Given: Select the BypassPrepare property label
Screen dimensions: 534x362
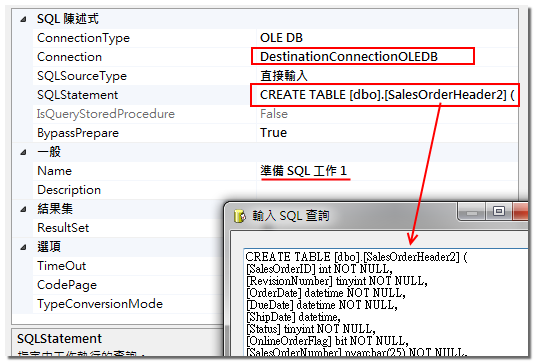Looking at the screenshot, I should (78, 133).
